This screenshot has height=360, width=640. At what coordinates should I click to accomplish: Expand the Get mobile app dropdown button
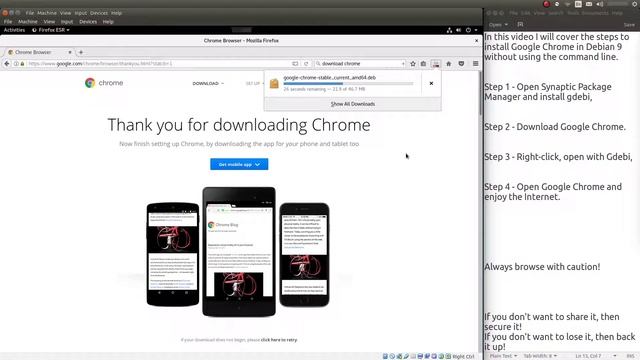coord(239,164)
